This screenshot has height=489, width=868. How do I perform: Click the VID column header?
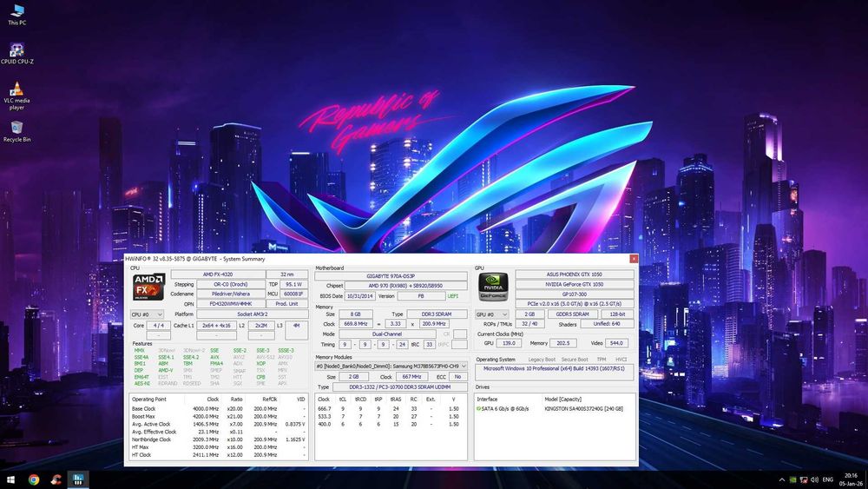[x=300, y=400]
